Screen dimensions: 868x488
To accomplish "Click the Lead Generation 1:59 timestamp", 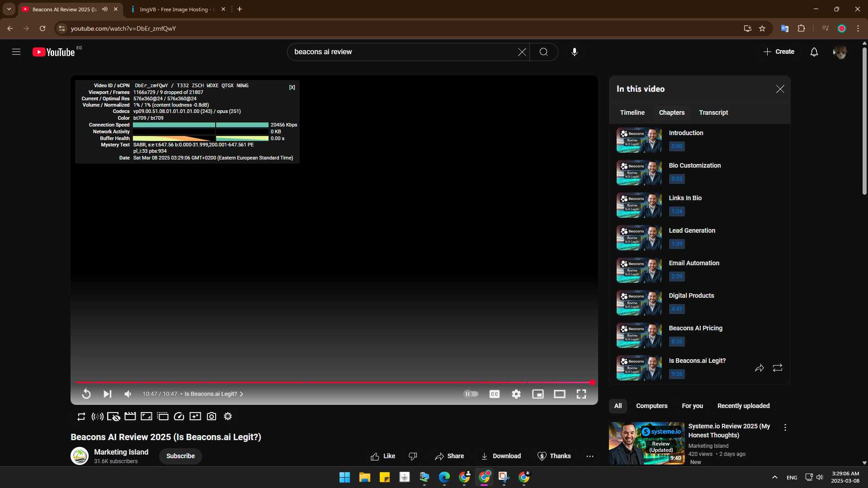I will click(x=677, y=244).
